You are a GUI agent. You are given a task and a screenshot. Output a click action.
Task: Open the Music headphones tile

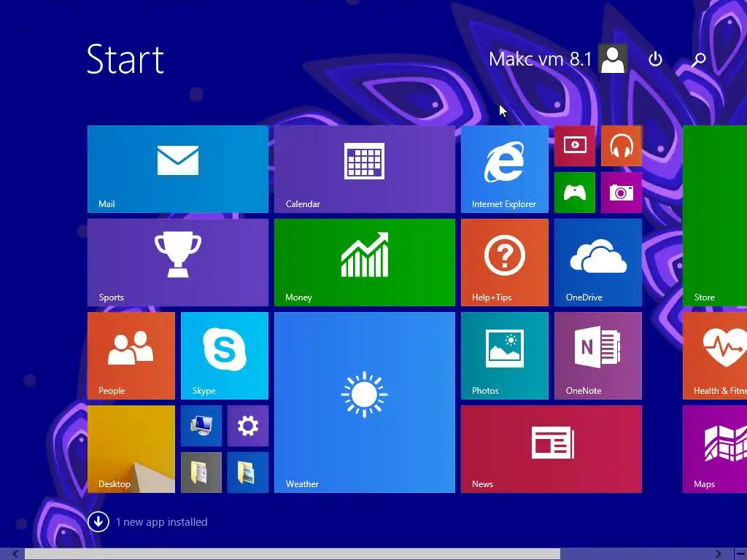pos(622,146)
